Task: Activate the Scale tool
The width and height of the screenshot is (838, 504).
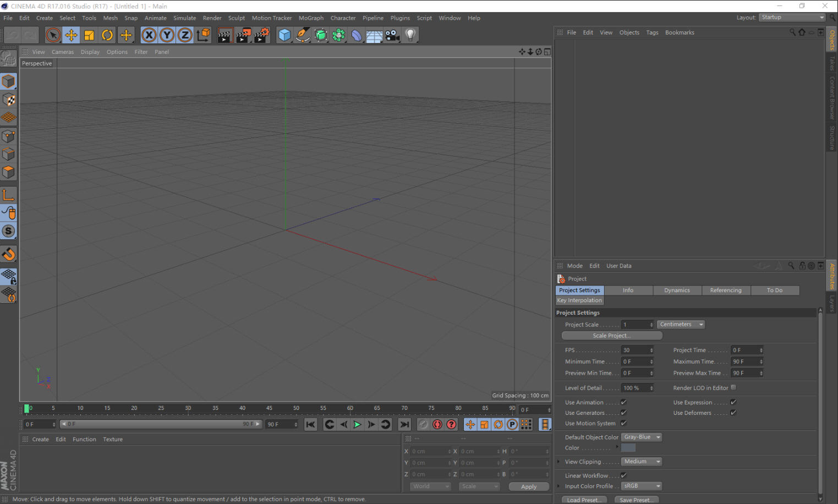Action: (89, 35)
